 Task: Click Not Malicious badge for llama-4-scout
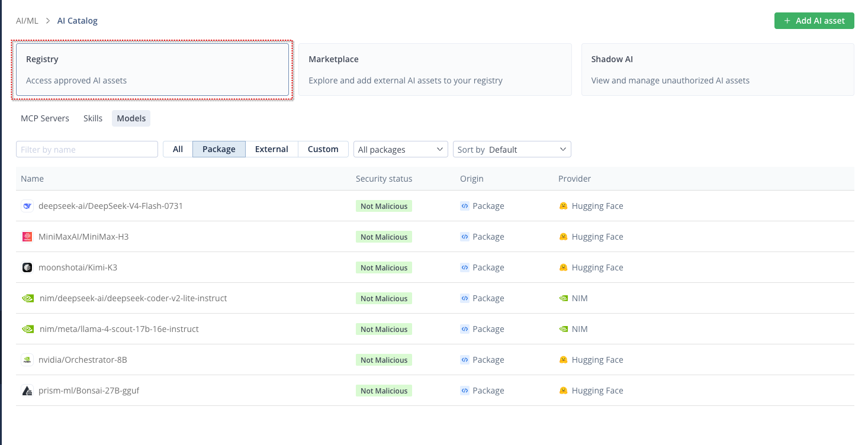[384, 329]
